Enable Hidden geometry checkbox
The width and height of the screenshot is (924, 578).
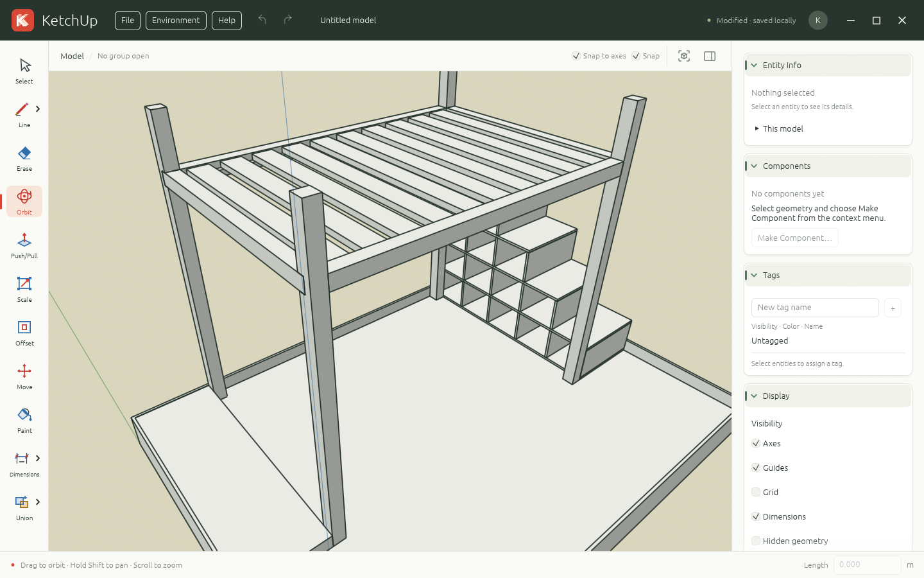tap(756, 541)
